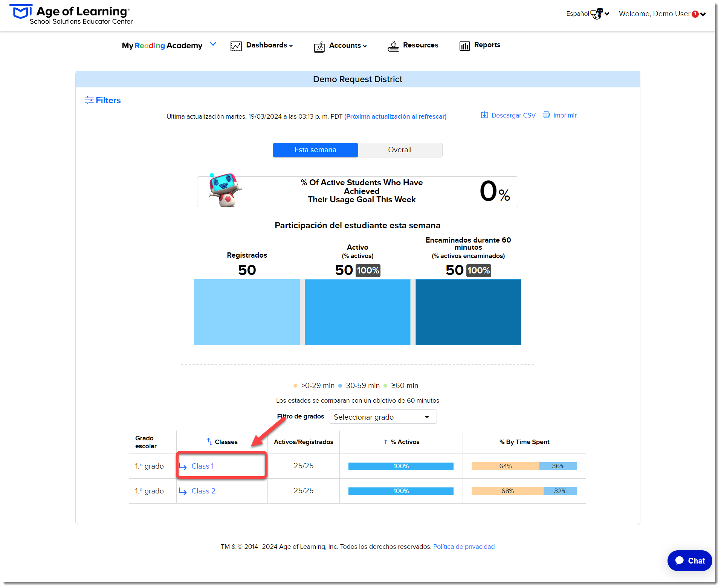Screen dimensions: 721x588
Task: Click 25/25 value in Class 2 row
Action: click(x=303, y=491)
